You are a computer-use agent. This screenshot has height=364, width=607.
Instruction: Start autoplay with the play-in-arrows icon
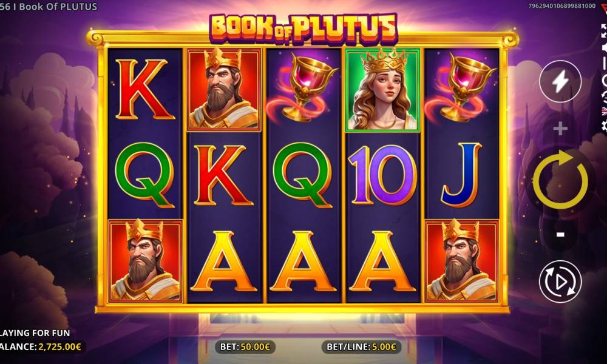[x=560, y=281]
